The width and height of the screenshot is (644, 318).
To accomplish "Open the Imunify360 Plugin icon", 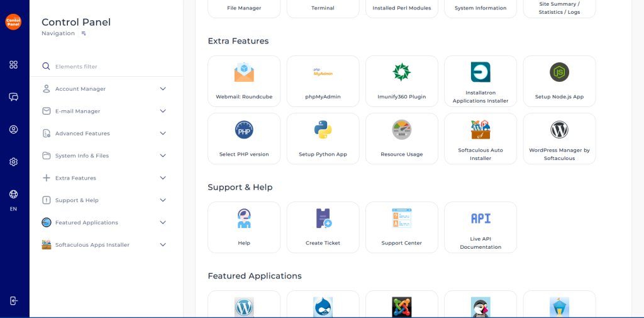I will point(401,72).
